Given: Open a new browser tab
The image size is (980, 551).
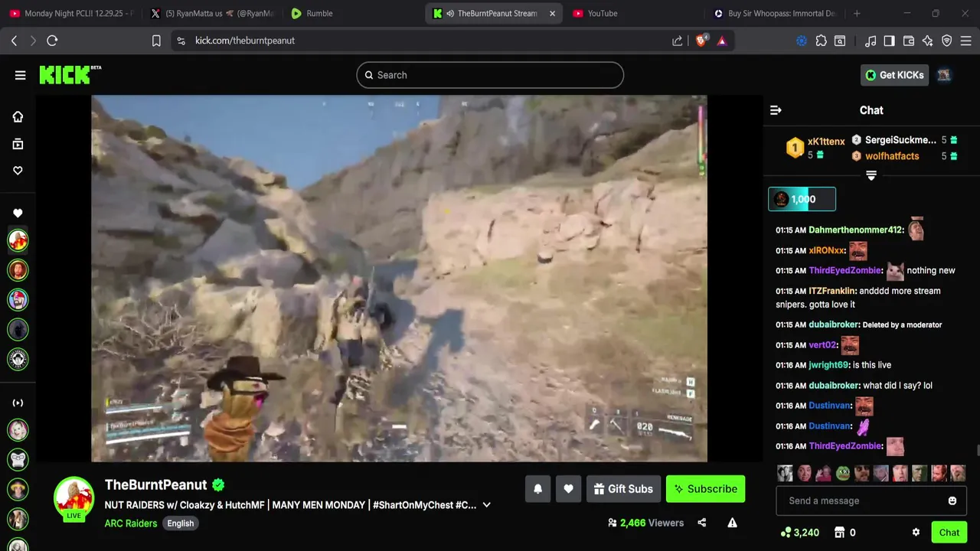Looking at the screenshot, I should [x=857, y=13].
